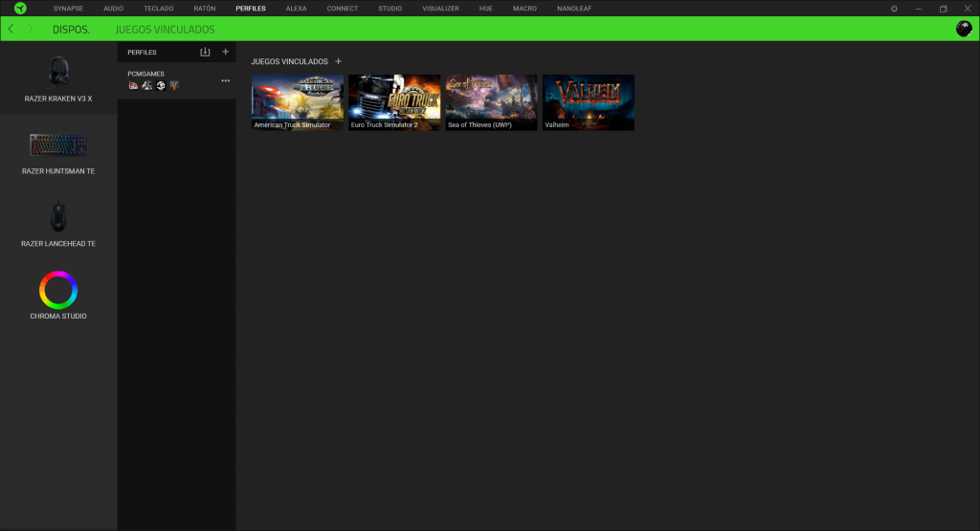Go to the Macro tab
Image resolution: width=980 pixels, height=531 pixels.
tap(525, 9)
